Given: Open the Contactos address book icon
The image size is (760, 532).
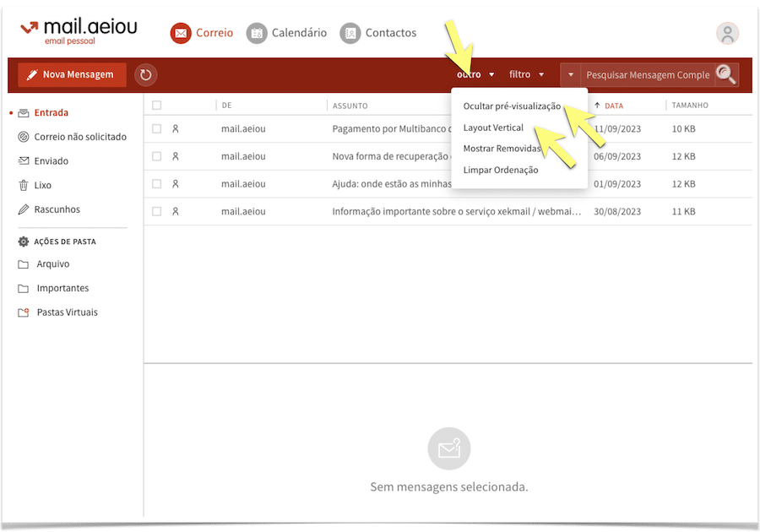Looking at the screenshot, I should pyautogui.click(x=350, y=33).
